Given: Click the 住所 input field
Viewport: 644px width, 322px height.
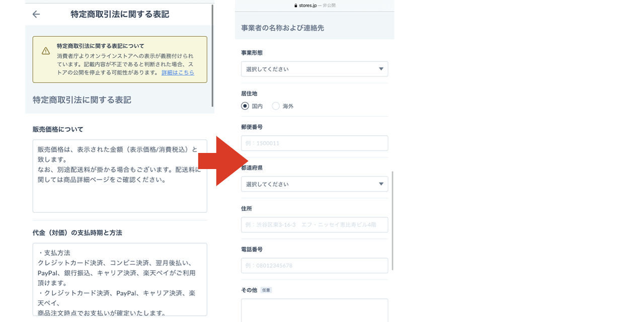Looking at the screenshot, I should [x=314, y=225].
